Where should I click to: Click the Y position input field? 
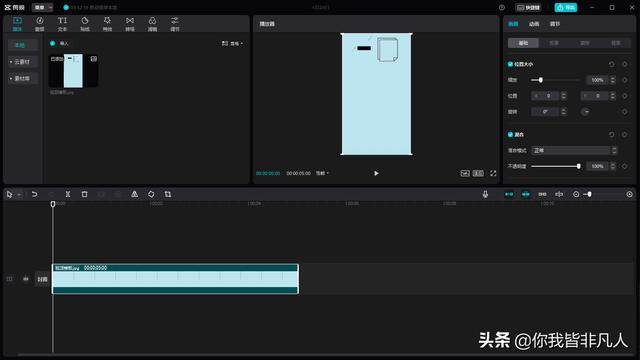tap(595, 96)
